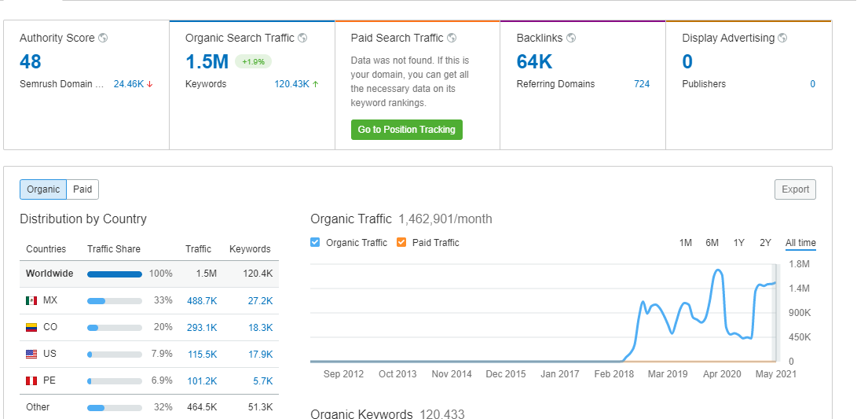Image resolution: width=868 pixels, height=419 pixels.
Task: Select the 1M chart range
Action: point(685,243)
